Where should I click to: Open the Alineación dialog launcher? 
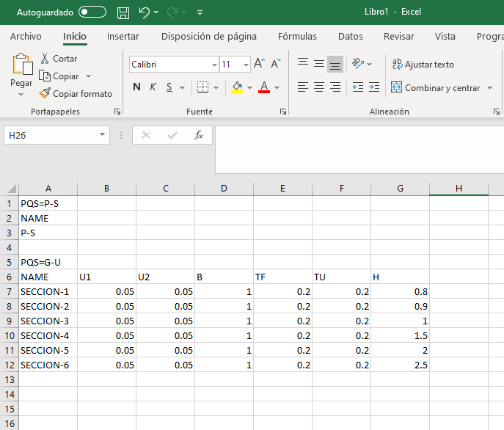(x=497, y=112)
